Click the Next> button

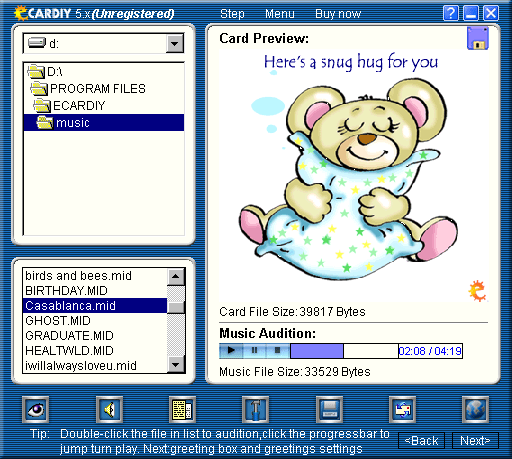point(475,441)
